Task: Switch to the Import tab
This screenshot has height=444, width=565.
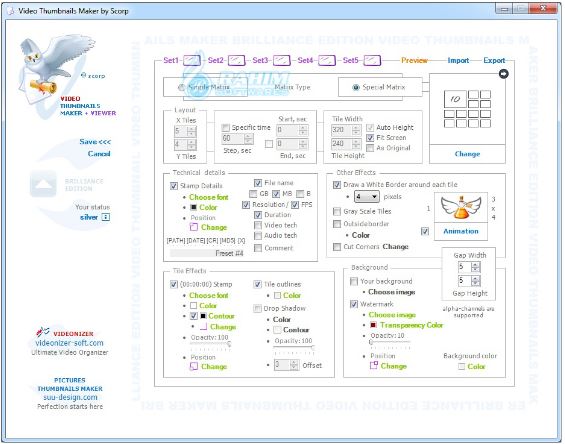Action: [458, 60]
